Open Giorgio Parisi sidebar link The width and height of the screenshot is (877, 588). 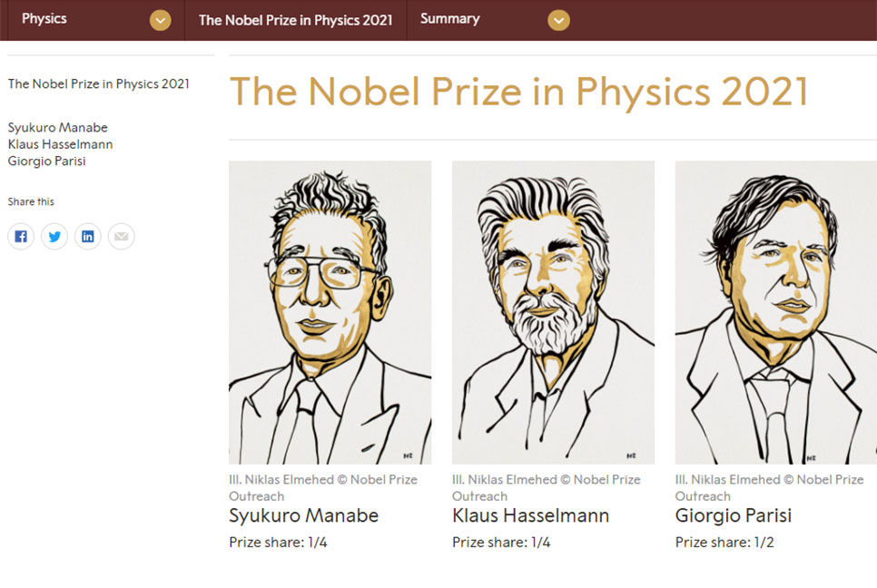[47, 161]
